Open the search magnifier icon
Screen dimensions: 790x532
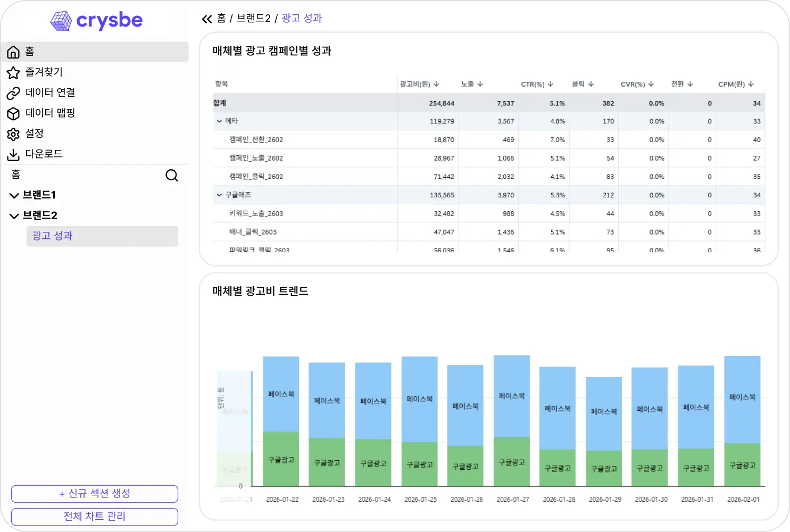click(171, 175)
